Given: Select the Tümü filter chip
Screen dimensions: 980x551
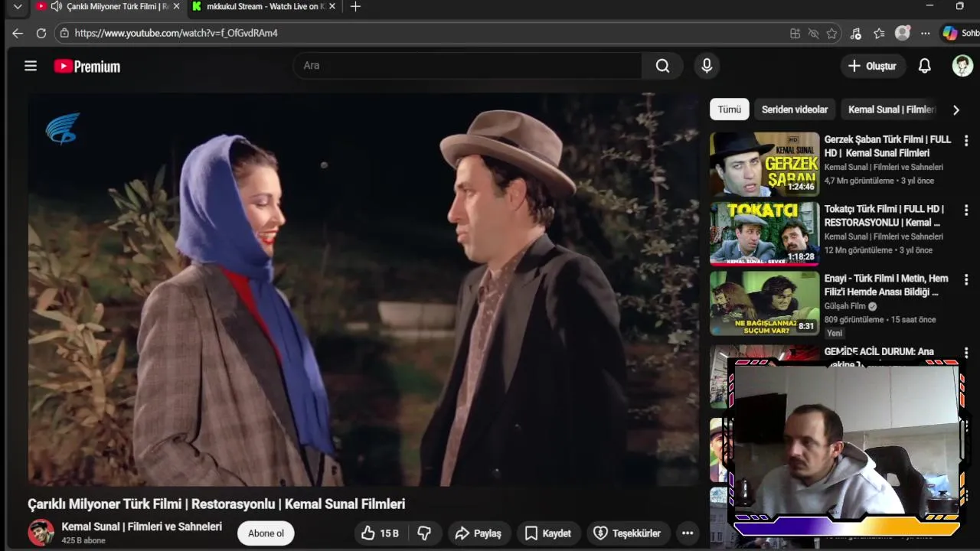Looking at the screenshot, I should click(x=729, y=109).
